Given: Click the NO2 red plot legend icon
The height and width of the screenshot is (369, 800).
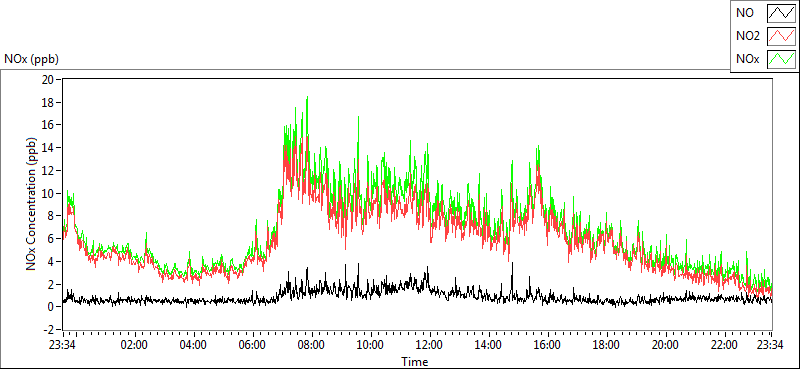Looking at the screenshot, I should (781, 36).
